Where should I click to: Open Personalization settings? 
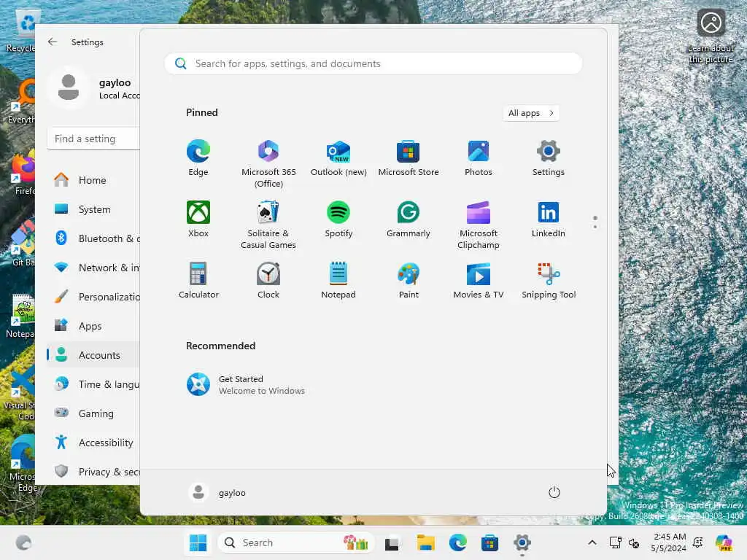pyautogui.click(x=93, y=297)
